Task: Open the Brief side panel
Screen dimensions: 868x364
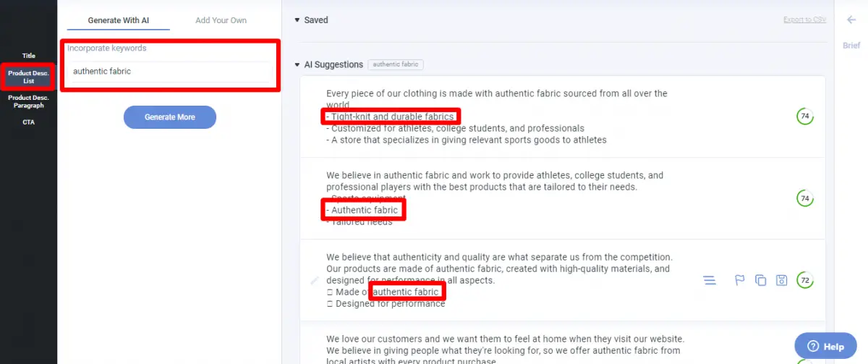Action: [x=851, y=46]
